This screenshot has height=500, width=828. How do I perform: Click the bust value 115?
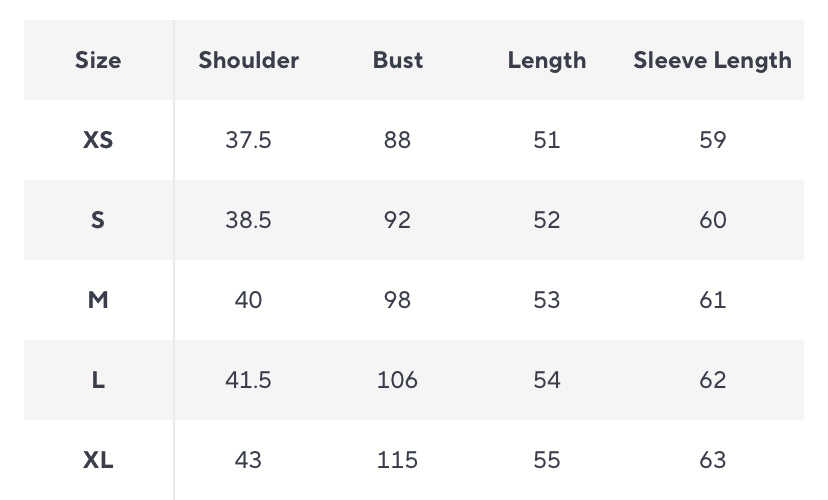tap(398, 460)
